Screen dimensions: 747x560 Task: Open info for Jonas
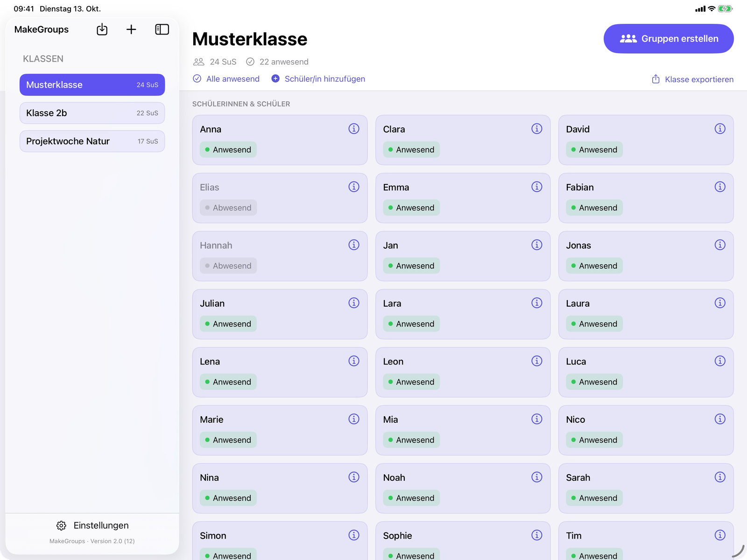coord(720,245)
